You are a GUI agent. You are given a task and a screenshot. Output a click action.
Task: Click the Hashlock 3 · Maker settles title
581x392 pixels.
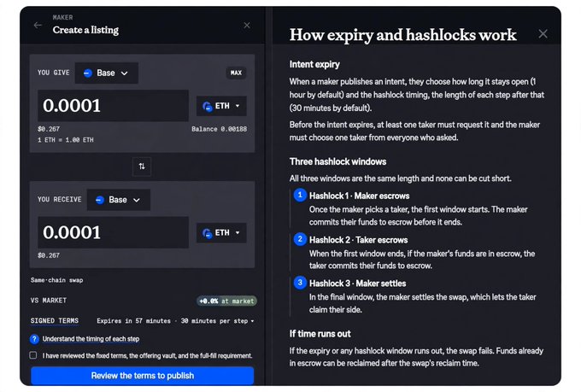[x=357, y=284]
